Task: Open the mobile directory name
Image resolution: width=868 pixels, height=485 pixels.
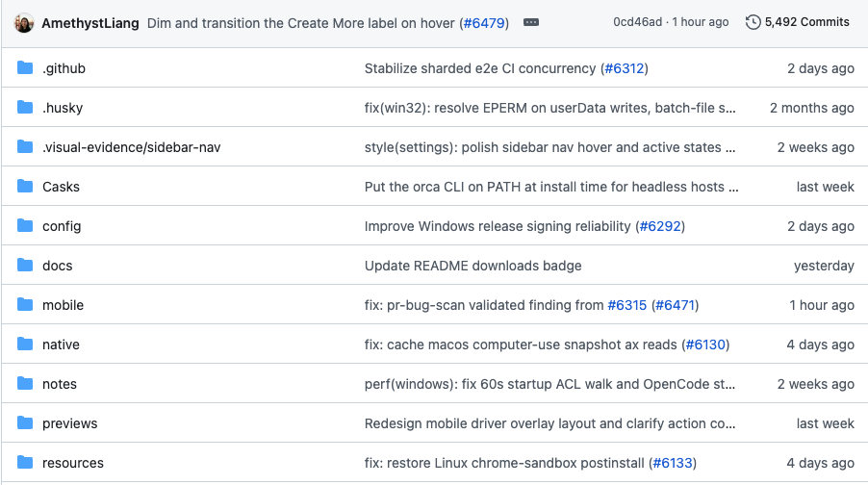Action: pos(64,305)
